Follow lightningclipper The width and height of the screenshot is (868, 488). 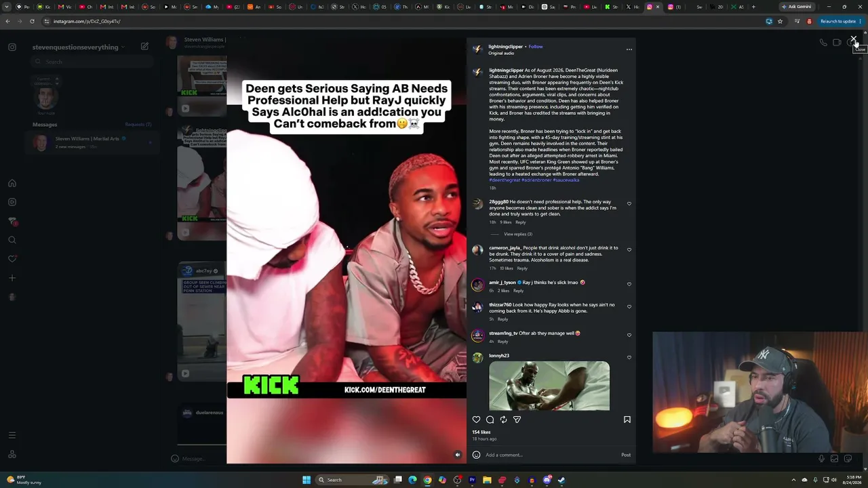pos(536,47)
